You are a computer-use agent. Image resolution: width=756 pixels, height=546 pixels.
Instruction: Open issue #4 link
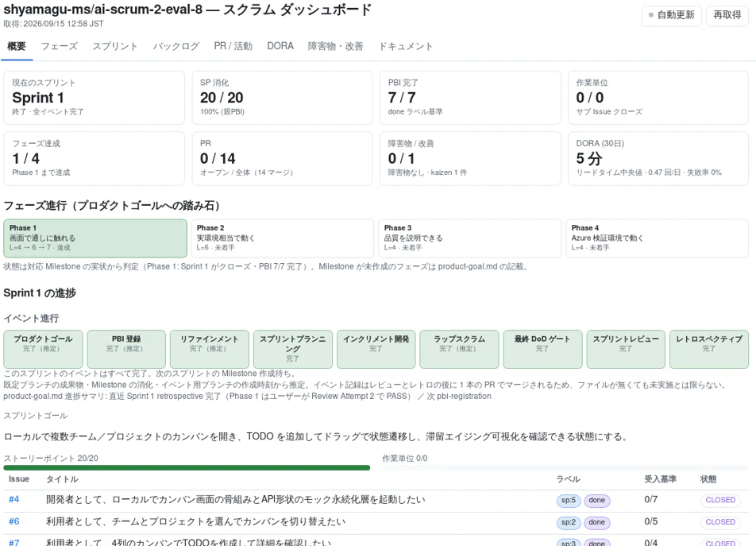point(14,500)
